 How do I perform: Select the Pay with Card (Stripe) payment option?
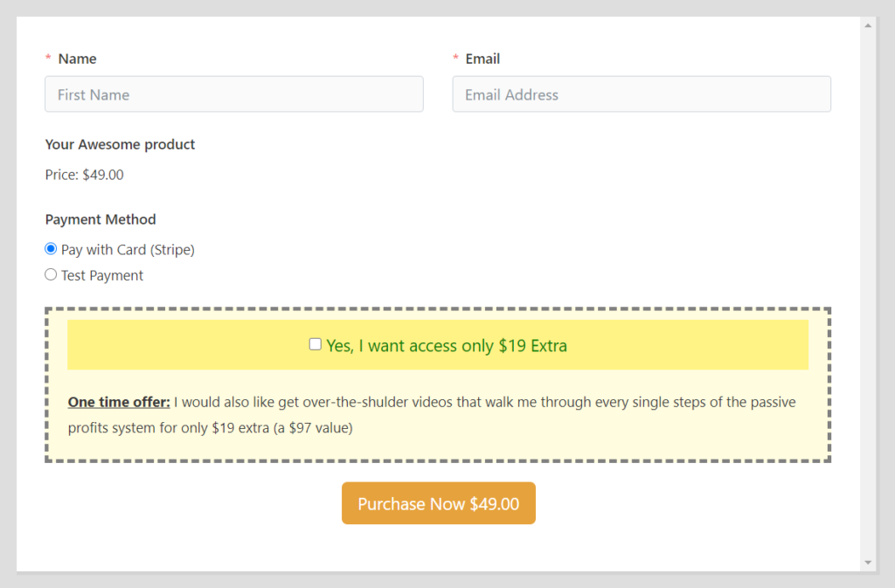click(x=51, y=248)
